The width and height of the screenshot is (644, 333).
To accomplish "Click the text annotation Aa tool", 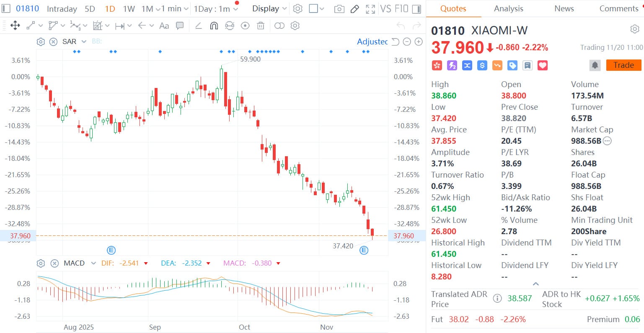I will click(164, 26).
